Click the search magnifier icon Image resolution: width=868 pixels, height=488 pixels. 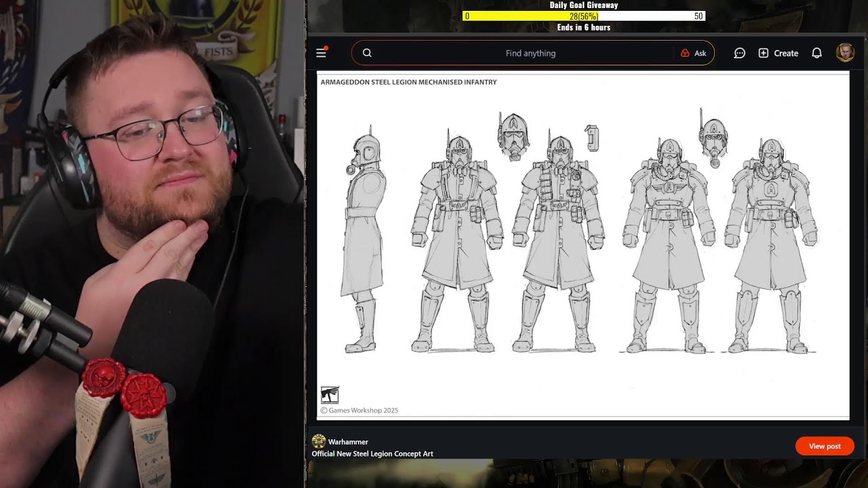tap(367, 53)
